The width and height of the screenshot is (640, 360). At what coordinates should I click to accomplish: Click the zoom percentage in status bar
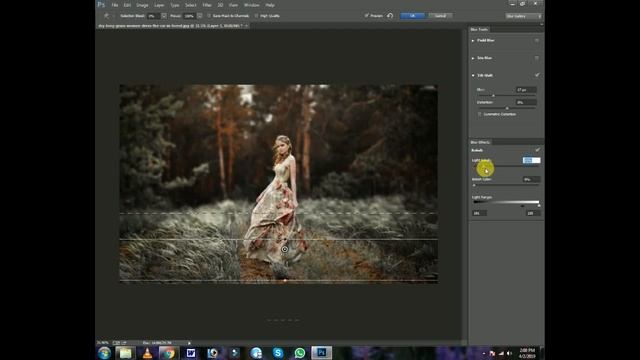103,343
